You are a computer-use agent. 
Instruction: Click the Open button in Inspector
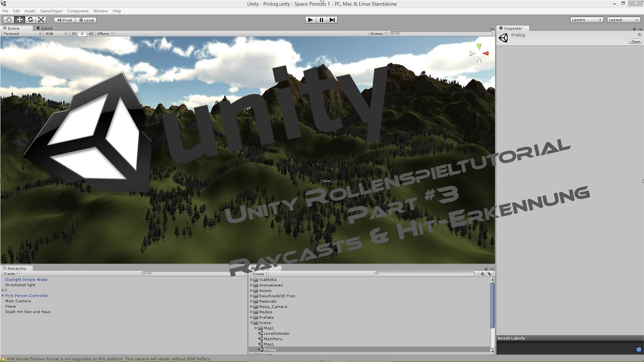[x=635, y=41]
